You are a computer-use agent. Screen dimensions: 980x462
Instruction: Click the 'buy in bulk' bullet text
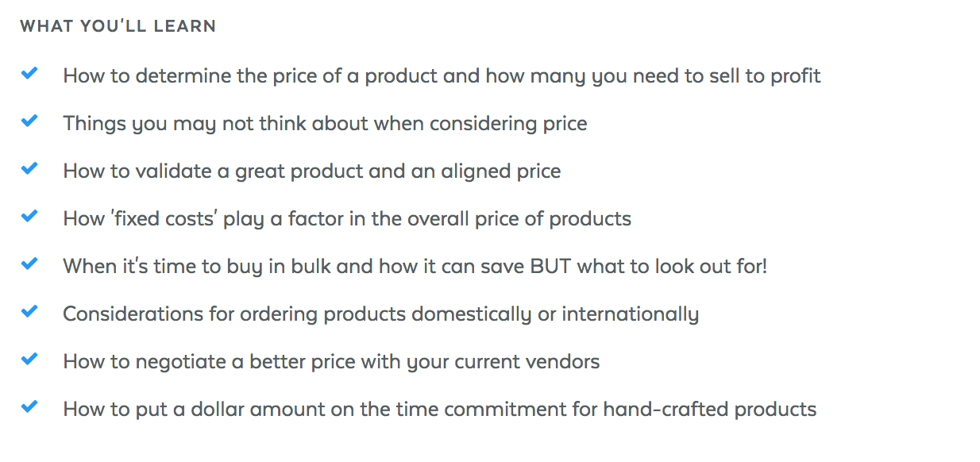click(415, 267)
